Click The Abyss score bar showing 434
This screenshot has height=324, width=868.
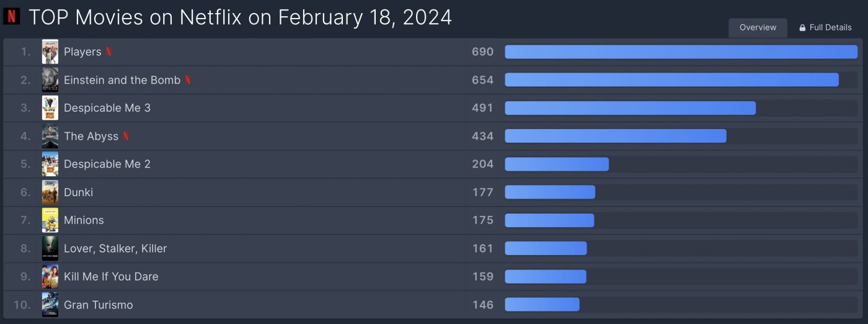click(x=616, y=136)
